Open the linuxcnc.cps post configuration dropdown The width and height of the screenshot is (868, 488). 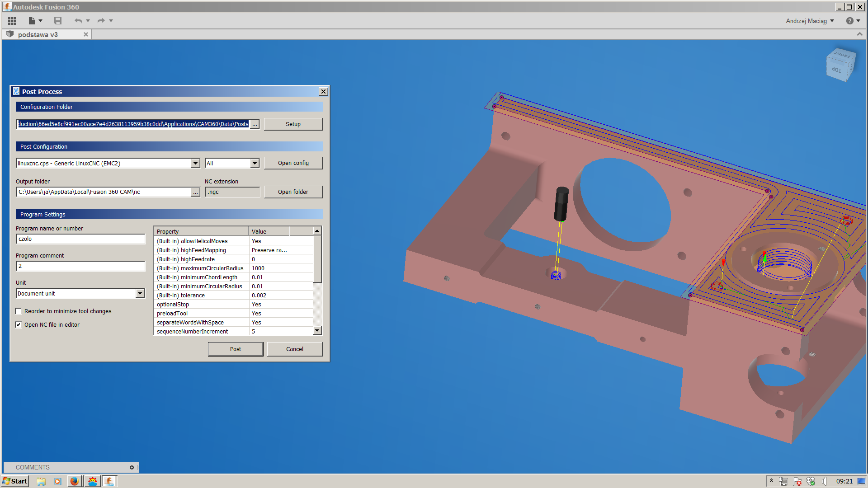pyautogui.click(x=195, y=163)
